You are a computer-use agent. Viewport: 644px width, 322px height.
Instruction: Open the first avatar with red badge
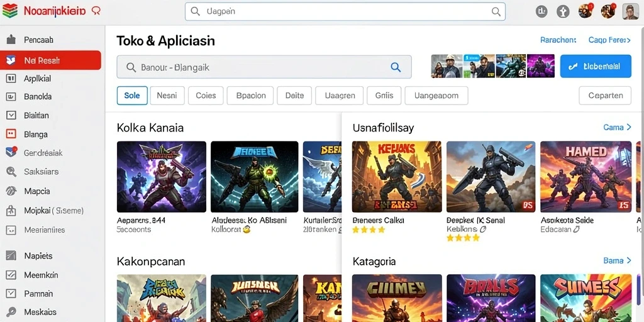tap(586, 11)
